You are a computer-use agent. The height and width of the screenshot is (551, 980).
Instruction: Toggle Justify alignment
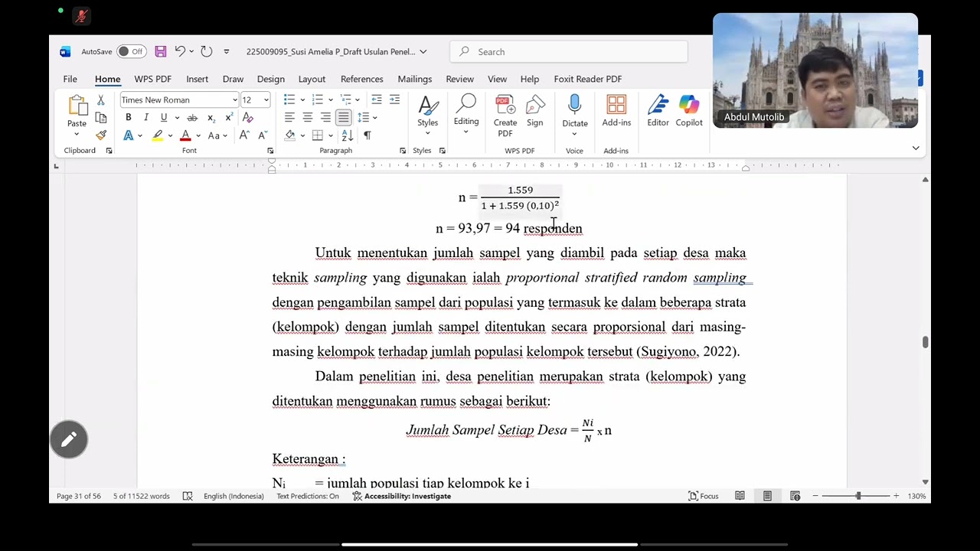pyautogui.click(x=343, y=118)
